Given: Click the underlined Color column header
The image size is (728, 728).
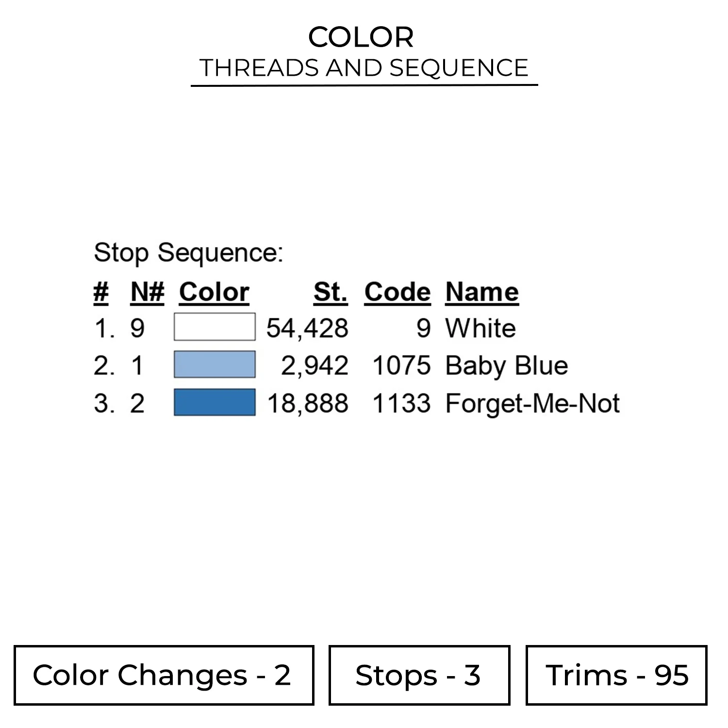Looking at the screenshot, I should tap(214, 292).
